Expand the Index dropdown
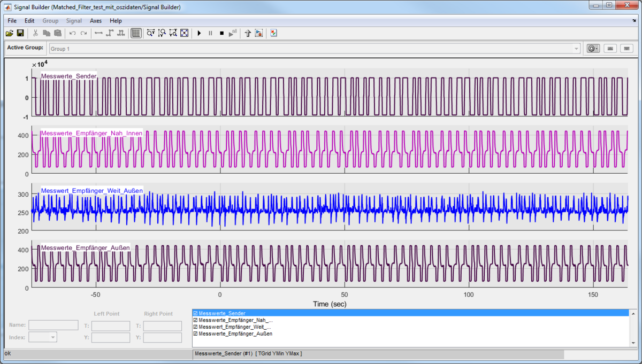The width and height of the screenshot is (642, 364). pyautogui.click(x=52, y=337)
